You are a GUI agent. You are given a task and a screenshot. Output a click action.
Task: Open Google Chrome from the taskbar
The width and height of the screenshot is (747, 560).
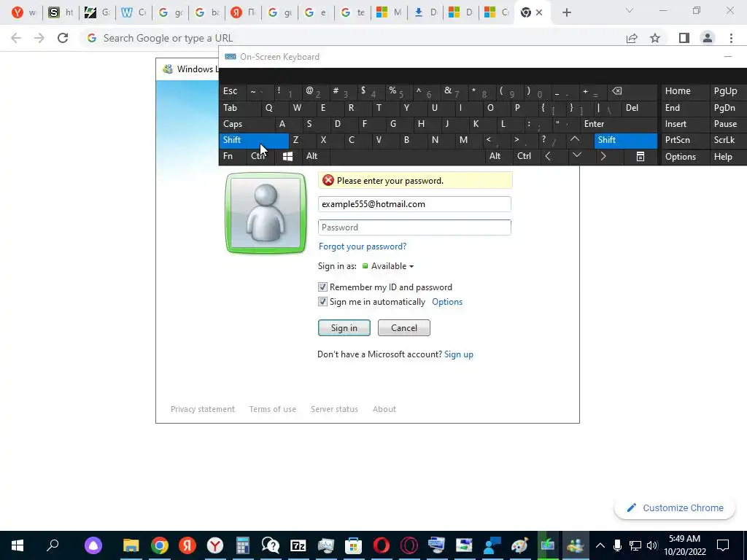click(x=160, y=545)
